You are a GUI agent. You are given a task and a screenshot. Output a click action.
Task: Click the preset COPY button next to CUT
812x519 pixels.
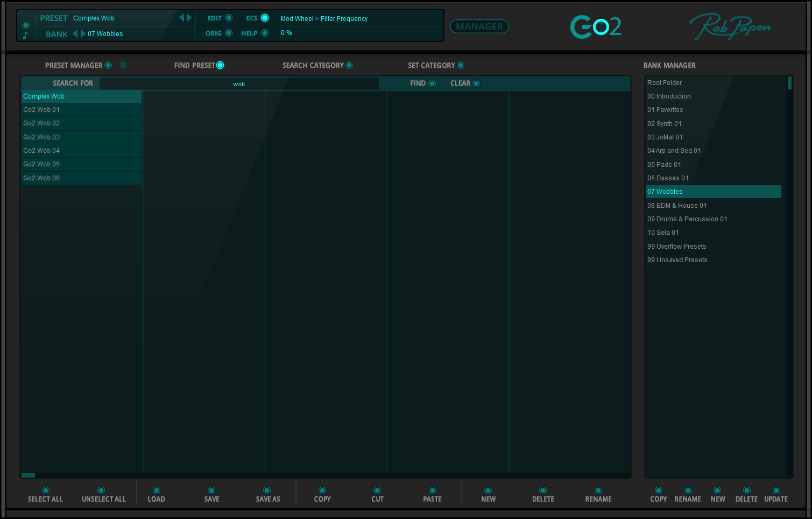322,490
